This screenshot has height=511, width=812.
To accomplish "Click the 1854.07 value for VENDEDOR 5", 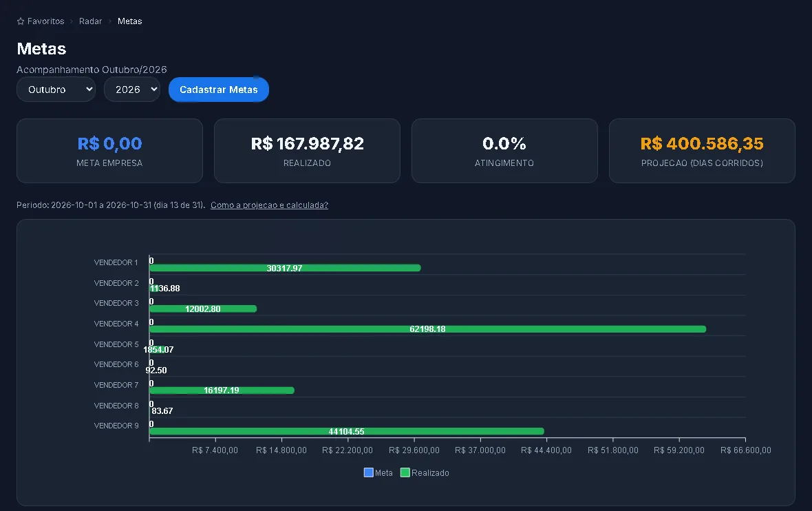I will click(158, 350).
